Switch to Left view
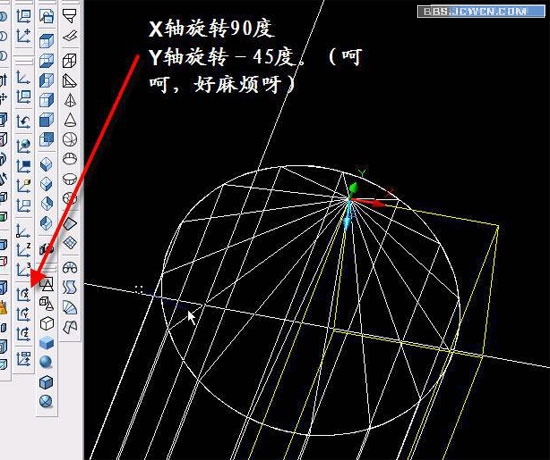 [x=46, y=80]
